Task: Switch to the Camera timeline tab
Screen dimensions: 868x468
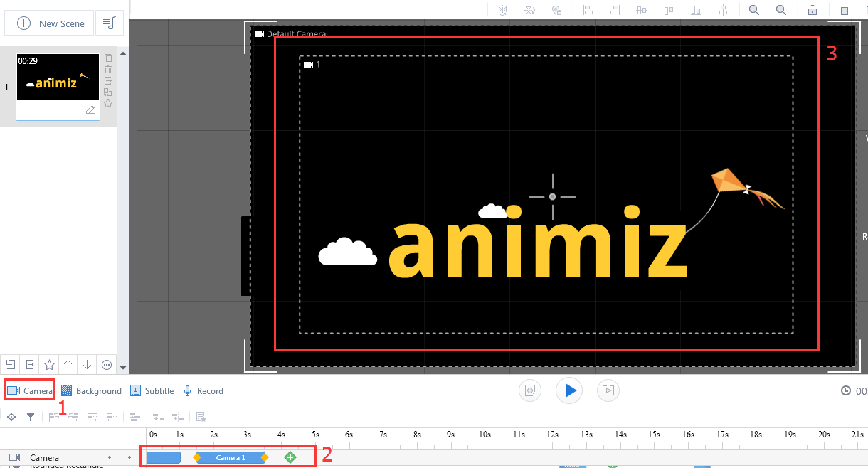Action: [x=30, y=390]
